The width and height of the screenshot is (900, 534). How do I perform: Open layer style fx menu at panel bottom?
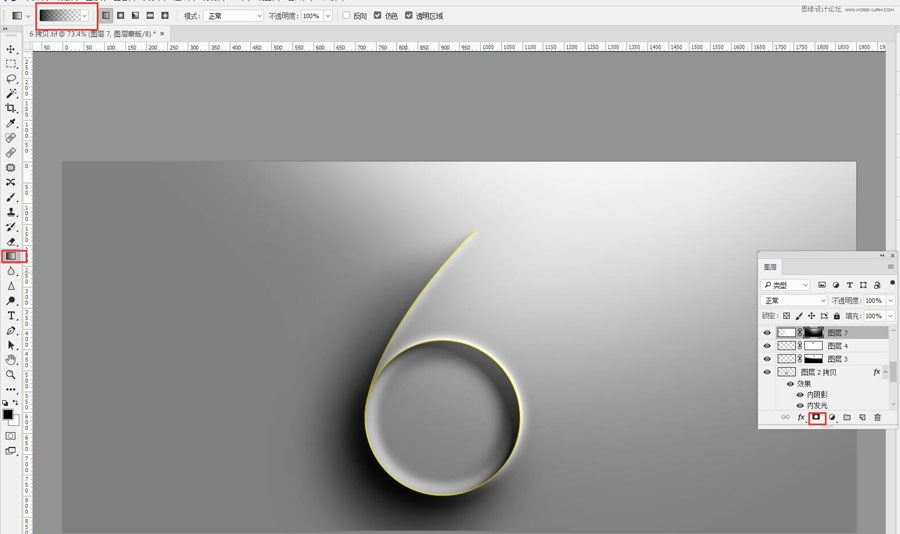coord(801,417)
